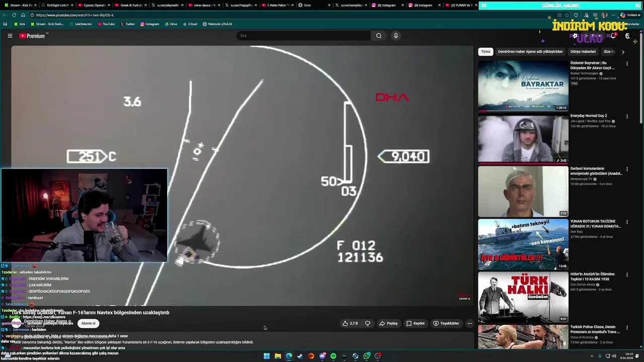Image resolution: width=644 pixels, height=362 pixels.
Task: Add page to favorites star icon
Action: point(567,15)
